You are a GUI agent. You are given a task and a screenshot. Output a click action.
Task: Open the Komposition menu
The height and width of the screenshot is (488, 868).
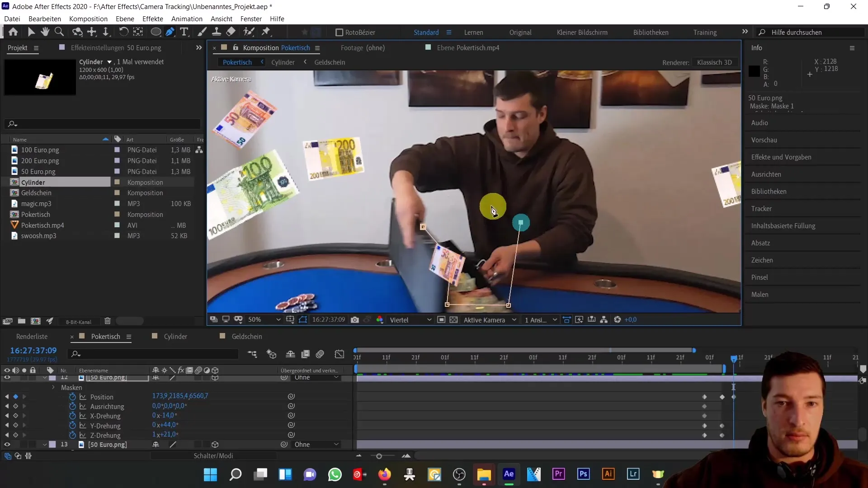(88, 19)
